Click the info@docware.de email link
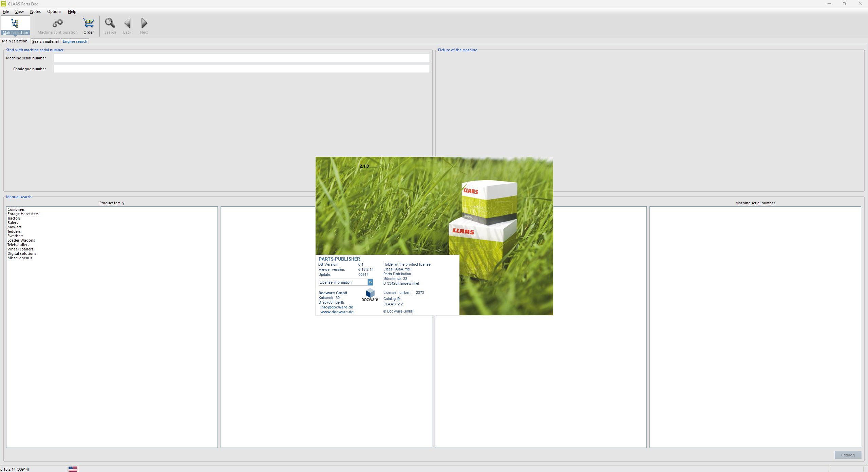The width and height of the screenshot is (868, 472). pos(336,307)
